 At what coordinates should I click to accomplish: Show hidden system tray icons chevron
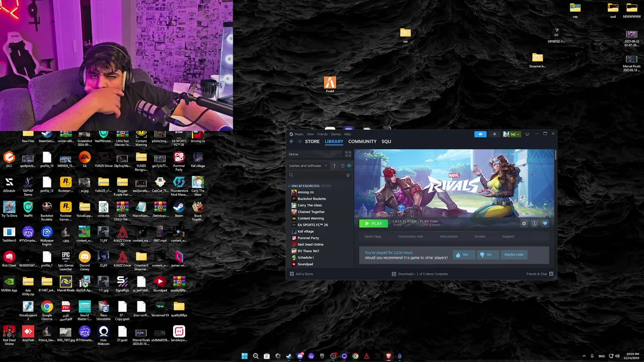coord(584,356)
